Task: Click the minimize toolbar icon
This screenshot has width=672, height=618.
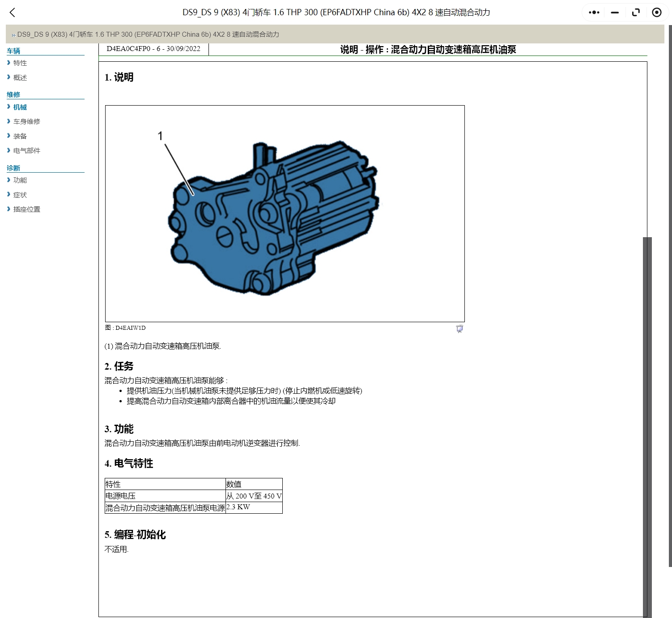Action: click(x=615, y=12)
